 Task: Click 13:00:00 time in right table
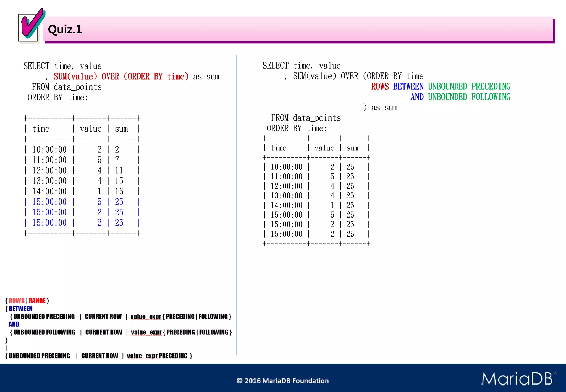[287, 196]
